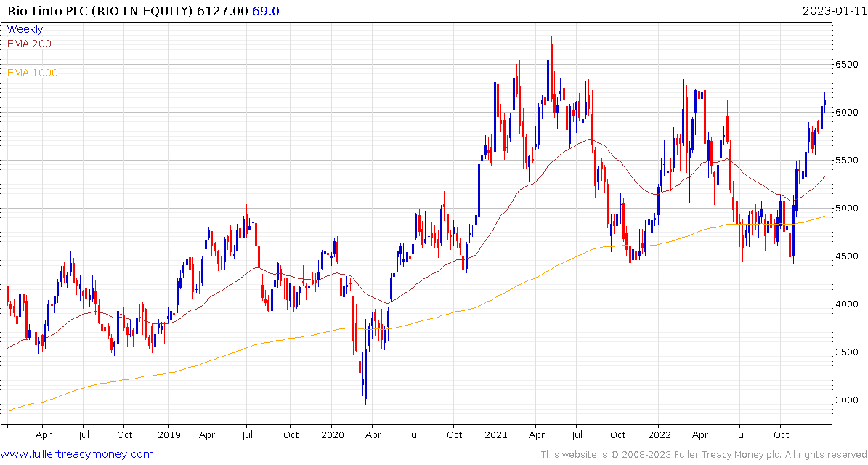Click the 4500 price axis label
Image resolution: width=868 pixels, height=465 pixels.
(847, 256)
